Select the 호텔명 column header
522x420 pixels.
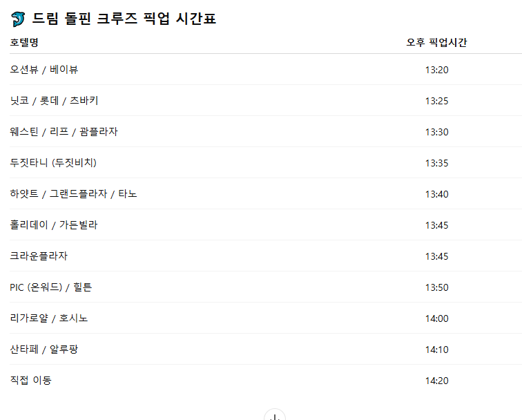click(24, 43)
